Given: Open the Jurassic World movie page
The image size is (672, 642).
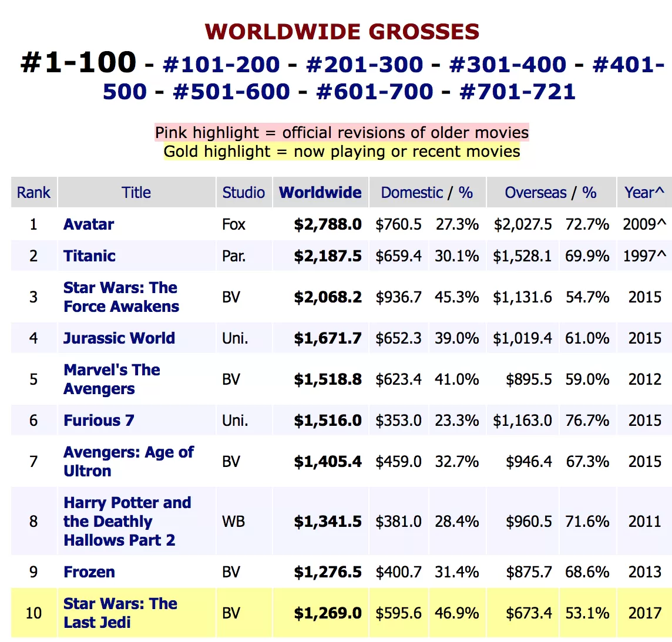Looking at the screenshot, I should point(119,338).
